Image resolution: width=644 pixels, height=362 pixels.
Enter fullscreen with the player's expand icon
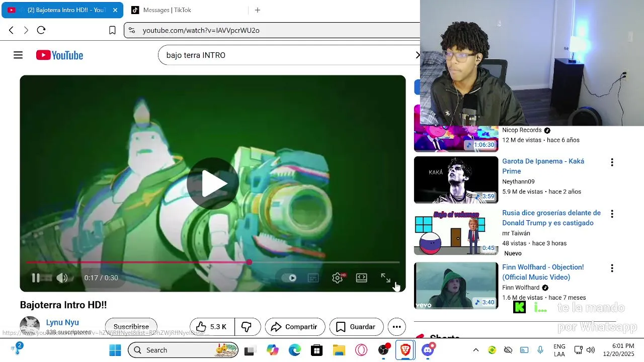coord(385,278)
